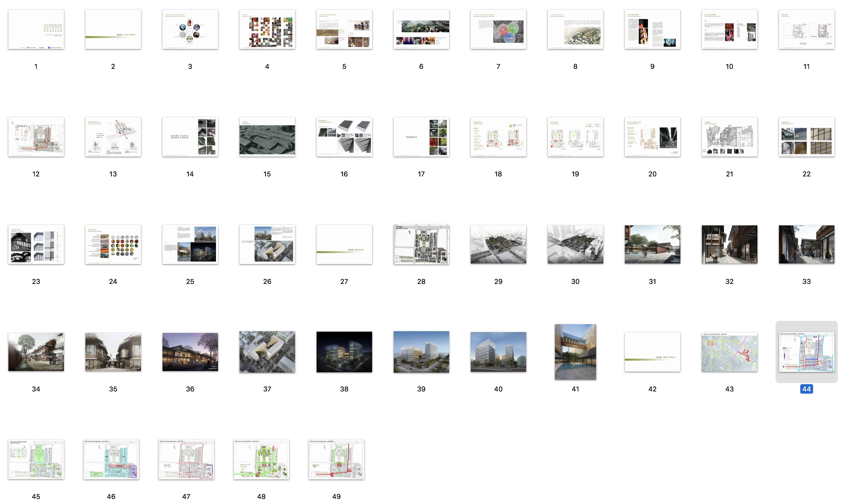Select page 11 floor plans thumbnail
The image size is (849, 504).
806,29
